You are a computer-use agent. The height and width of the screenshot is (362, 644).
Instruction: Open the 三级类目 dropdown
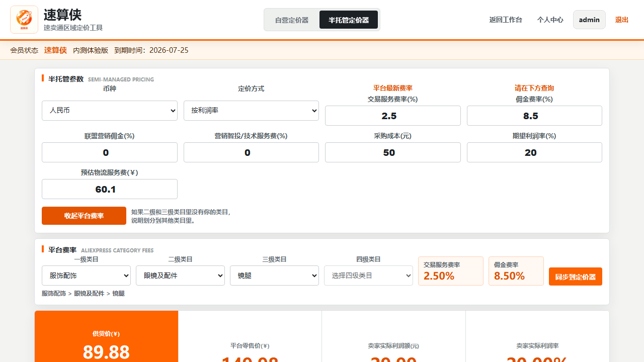274,276
